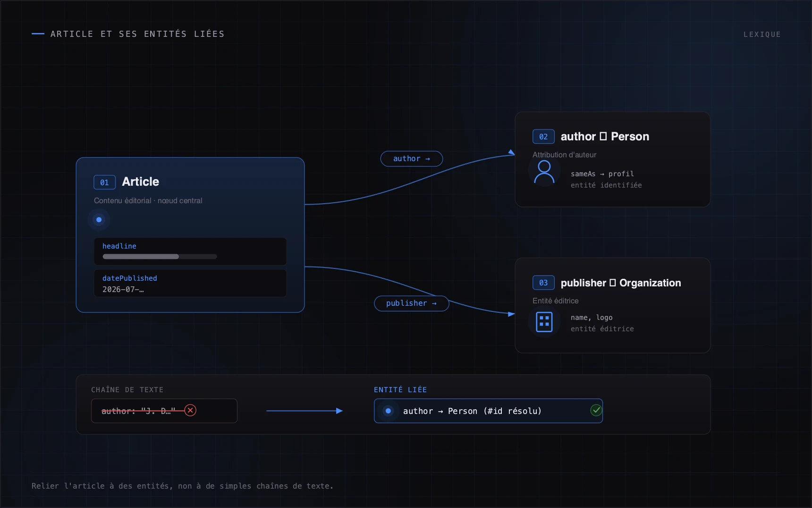Click the publisher arrow pill label

click(411, 303)
